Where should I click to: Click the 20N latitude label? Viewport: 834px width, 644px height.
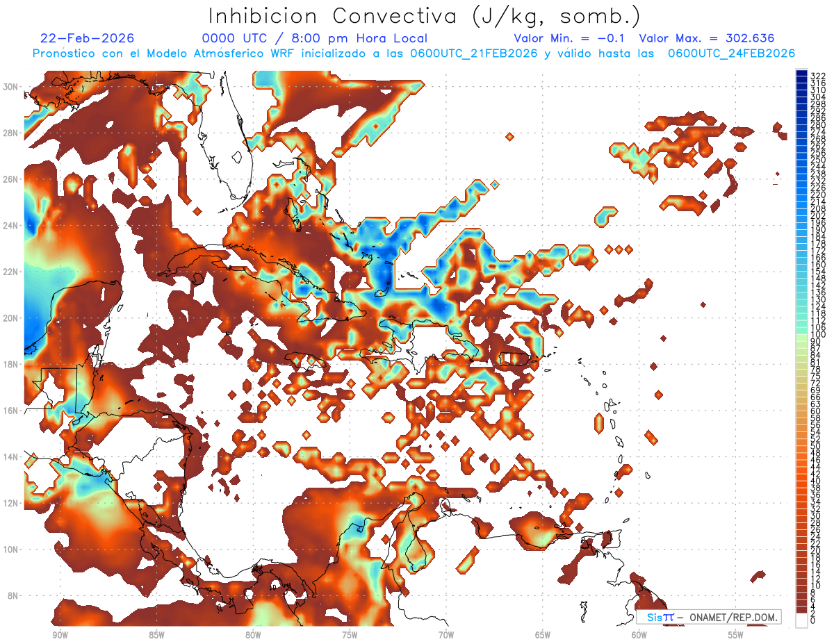tap(11, 318)
